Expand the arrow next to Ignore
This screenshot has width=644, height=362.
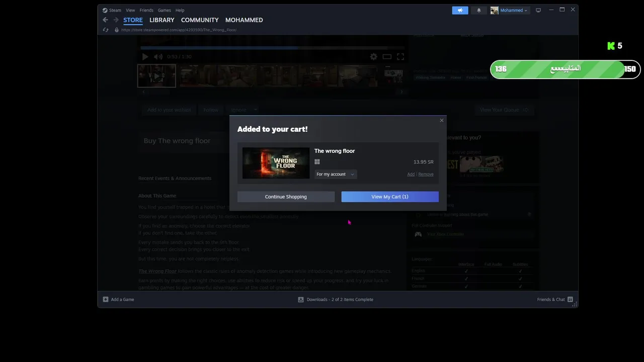click(x=256, y=110)
